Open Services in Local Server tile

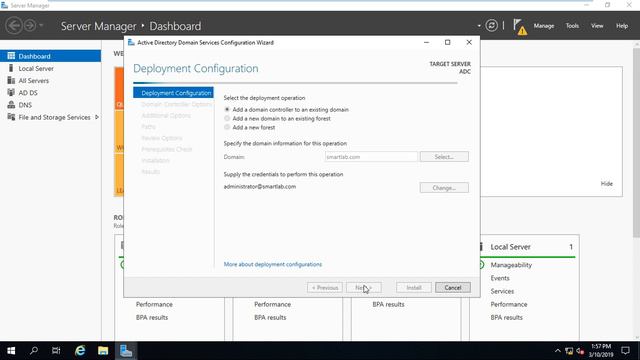pos(502,291)
